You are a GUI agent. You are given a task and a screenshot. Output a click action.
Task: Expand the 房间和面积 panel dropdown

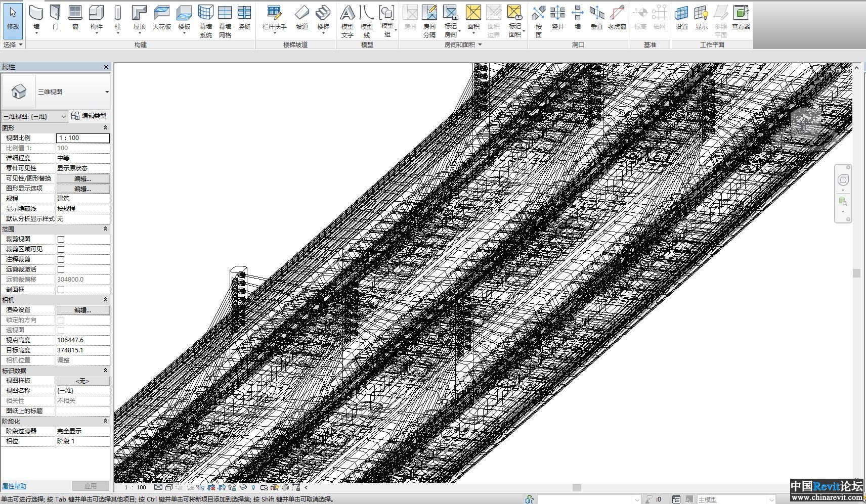pos(463,44)
